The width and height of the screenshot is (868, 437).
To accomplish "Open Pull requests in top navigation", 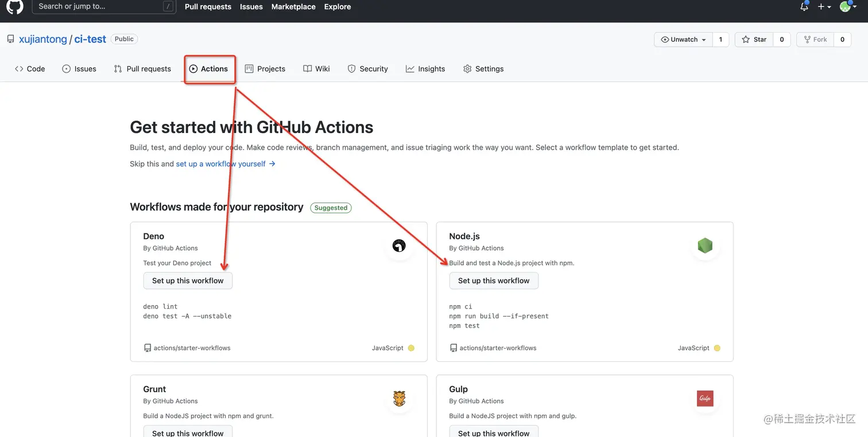I will [x=208, y=7].
